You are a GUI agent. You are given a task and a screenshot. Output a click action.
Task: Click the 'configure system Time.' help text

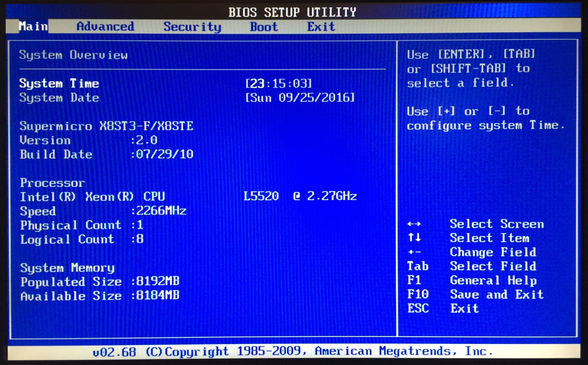coord(486,126)
